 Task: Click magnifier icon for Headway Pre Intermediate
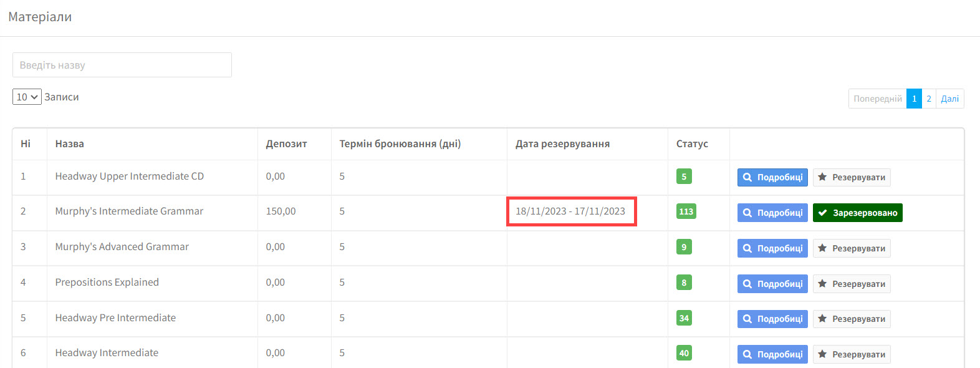point(747,319)
